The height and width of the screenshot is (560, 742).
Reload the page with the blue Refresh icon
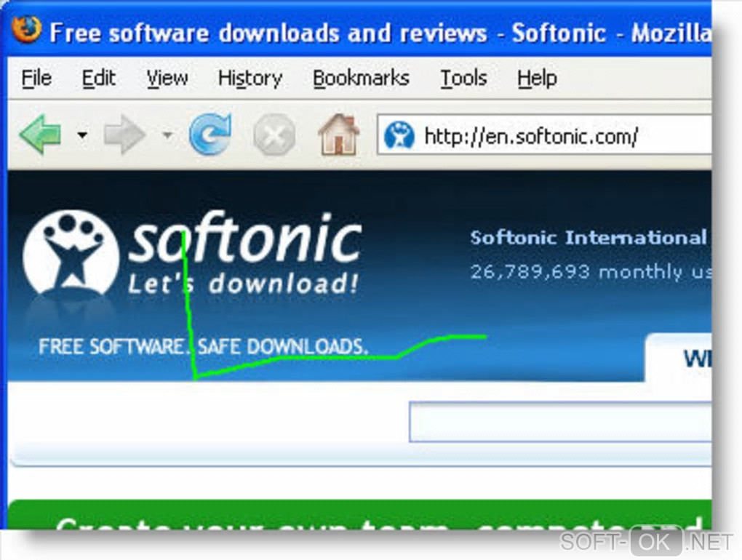click(x=210, y=135)
